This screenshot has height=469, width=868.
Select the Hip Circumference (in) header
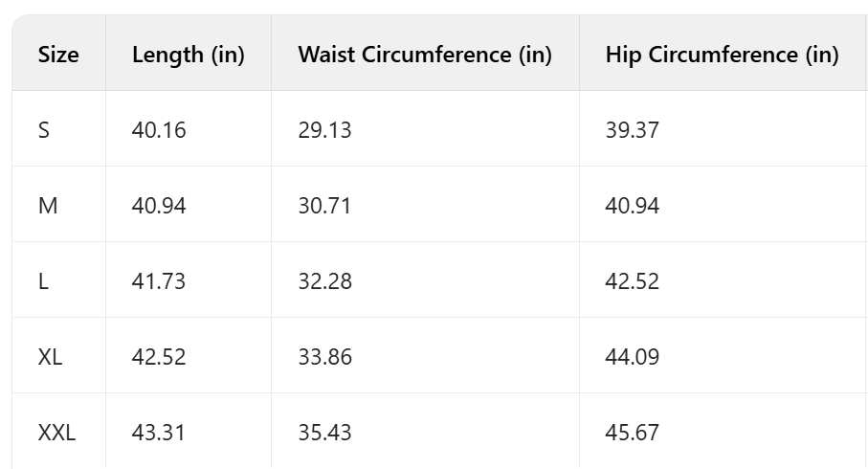point(722,55)
